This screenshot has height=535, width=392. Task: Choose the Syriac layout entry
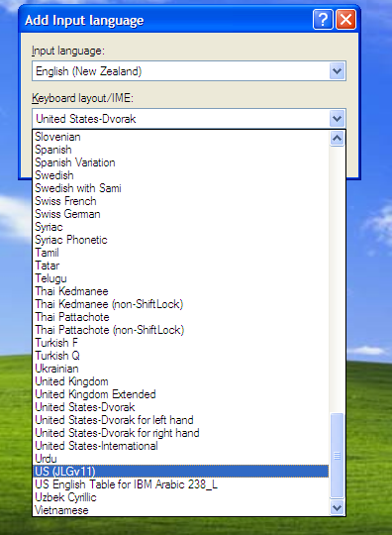[181, 227]
